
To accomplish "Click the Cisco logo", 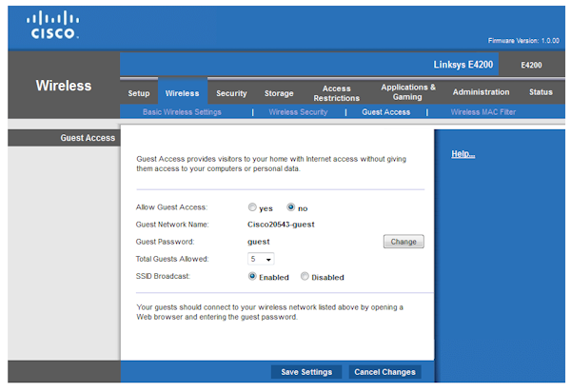I will click(53, 25).
